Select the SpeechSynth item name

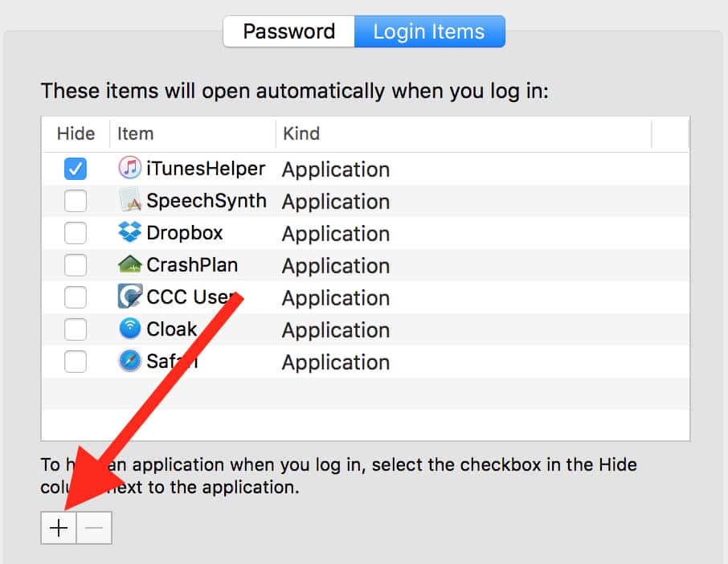[x=207, y=201]
